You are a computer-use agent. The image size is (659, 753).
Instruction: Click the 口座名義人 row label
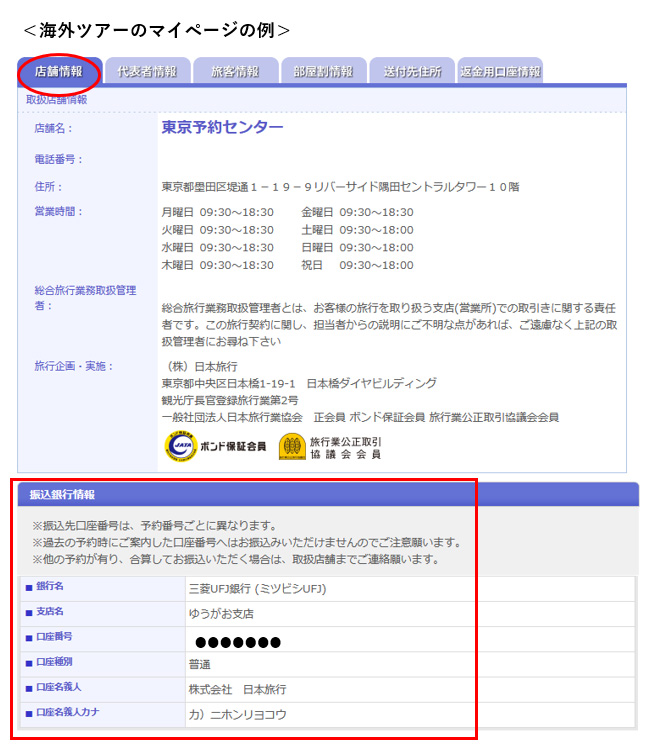coord(59,687)
